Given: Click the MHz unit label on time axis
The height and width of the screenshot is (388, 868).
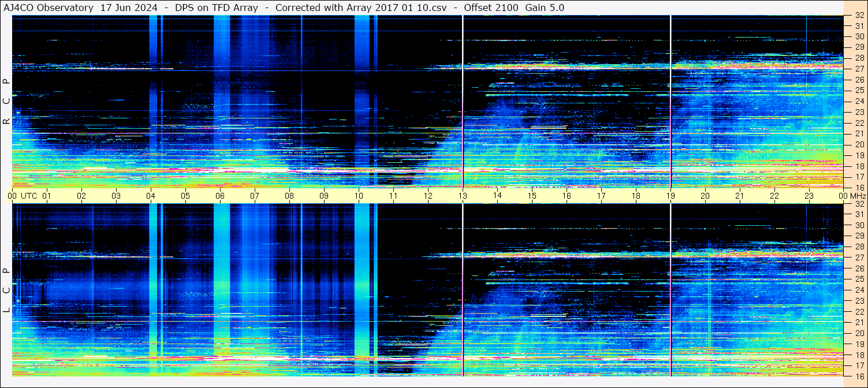Looking at the screenshot, I should (858, 196).
